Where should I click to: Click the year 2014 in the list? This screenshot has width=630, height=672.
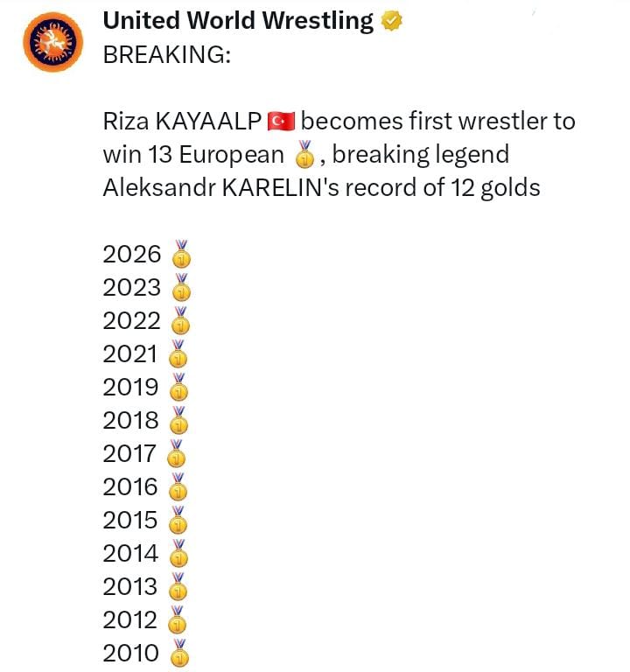tap(131, 554)
